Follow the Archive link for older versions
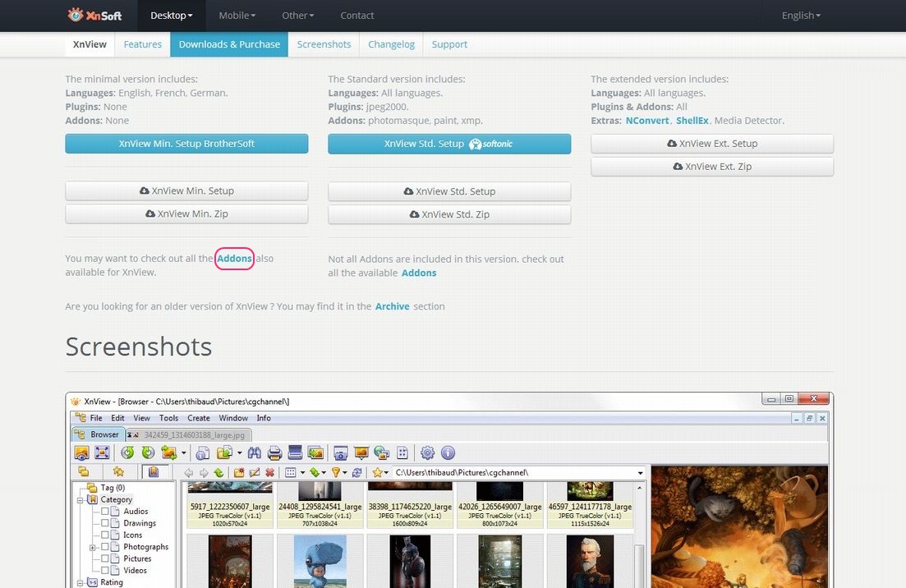Screen dimensions: 906x588 [x=392, y=306]
